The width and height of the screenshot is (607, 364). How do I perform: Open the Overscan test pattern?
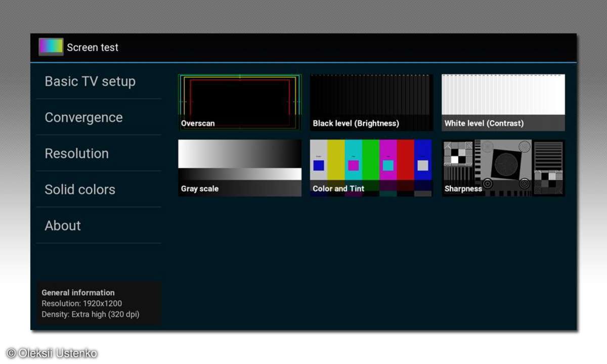click(x=240, y=103)
